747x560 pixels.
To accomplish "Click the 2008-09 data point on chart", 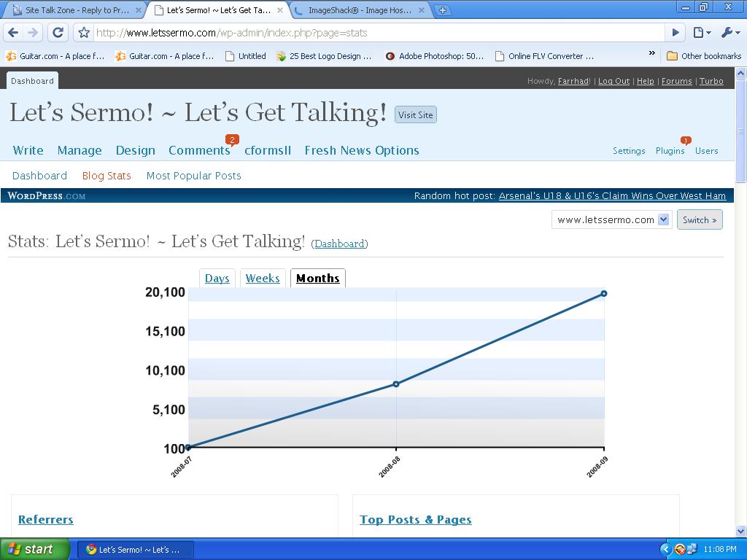I will pyautogui.click(x=603, y=293).
